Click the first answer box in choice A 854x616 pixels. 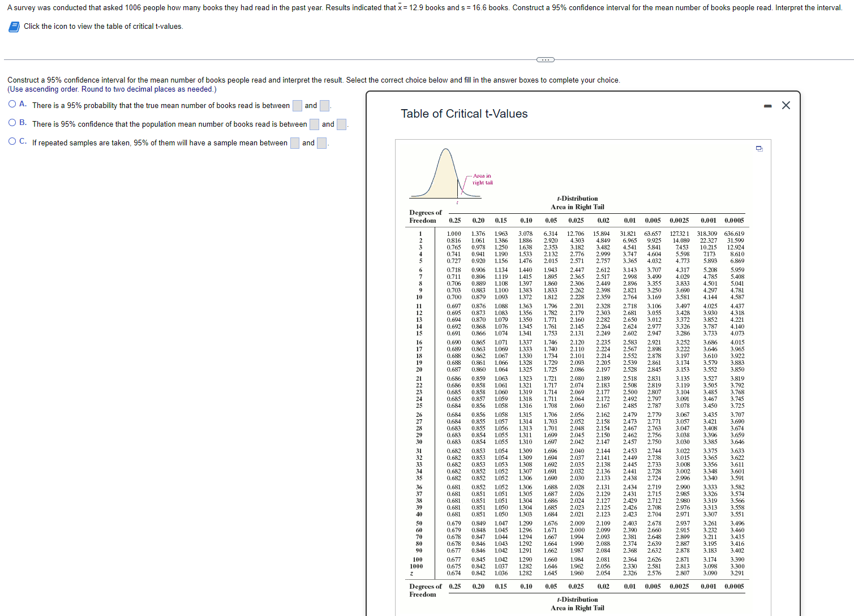coord(297,105)
